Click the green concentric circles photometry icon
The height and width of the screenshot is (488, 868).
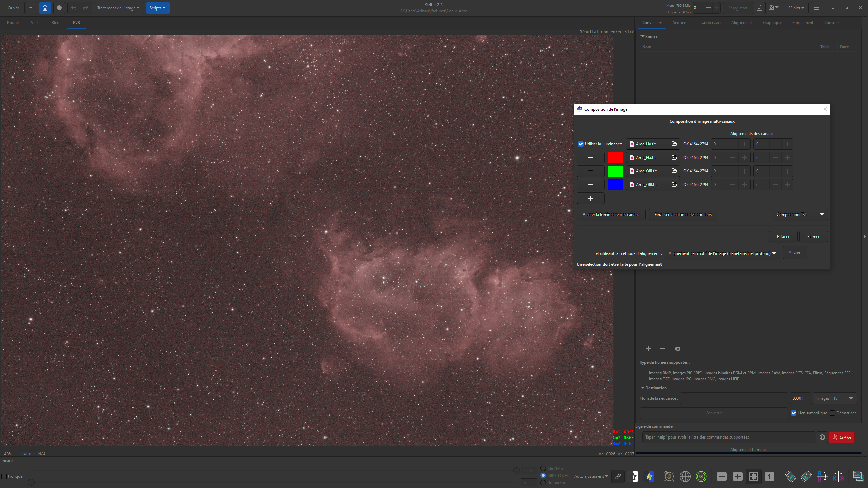tap(701, 476)
